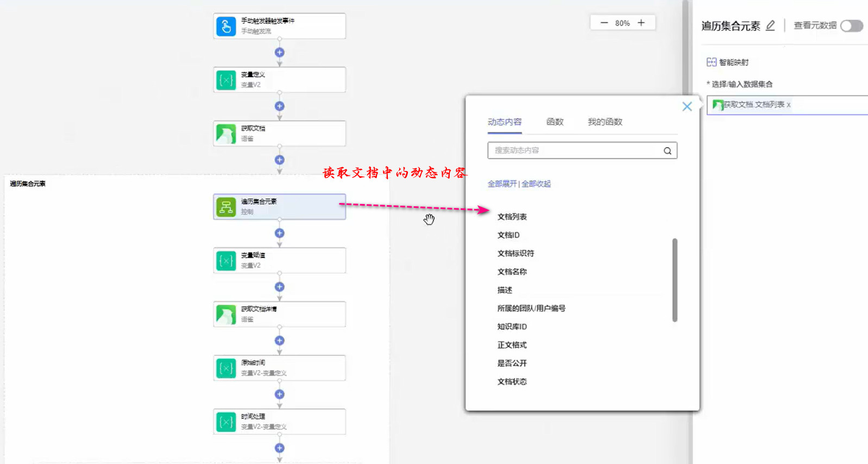
Task: Click the 时间处理 node's variable icon
Action: point(226,422)
